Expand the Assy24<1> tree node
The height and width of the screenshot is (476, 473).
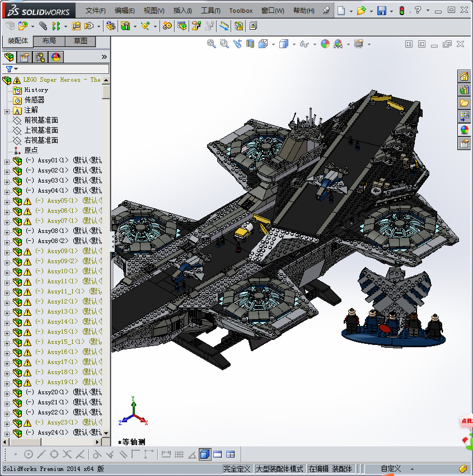(7, 434)
